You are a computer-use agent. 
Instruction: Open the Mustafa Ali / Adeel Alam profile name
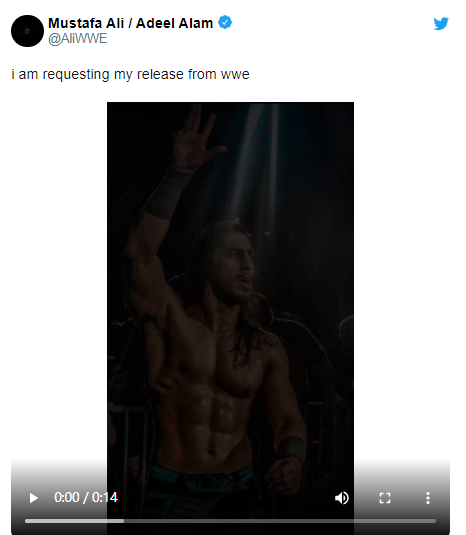click(130, 23)
